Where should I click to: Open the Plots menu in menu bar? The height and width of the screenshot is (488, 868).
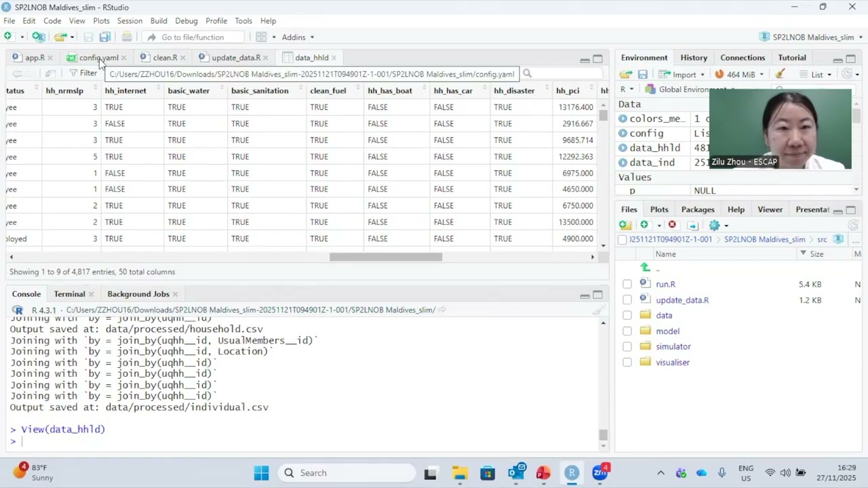point(101,21)
